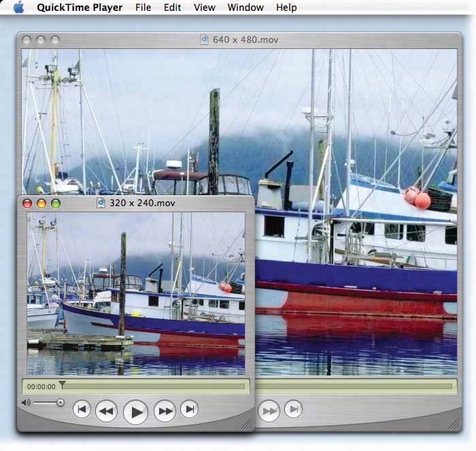Open the File menu

pyautogui.click(x=143, y=7)
